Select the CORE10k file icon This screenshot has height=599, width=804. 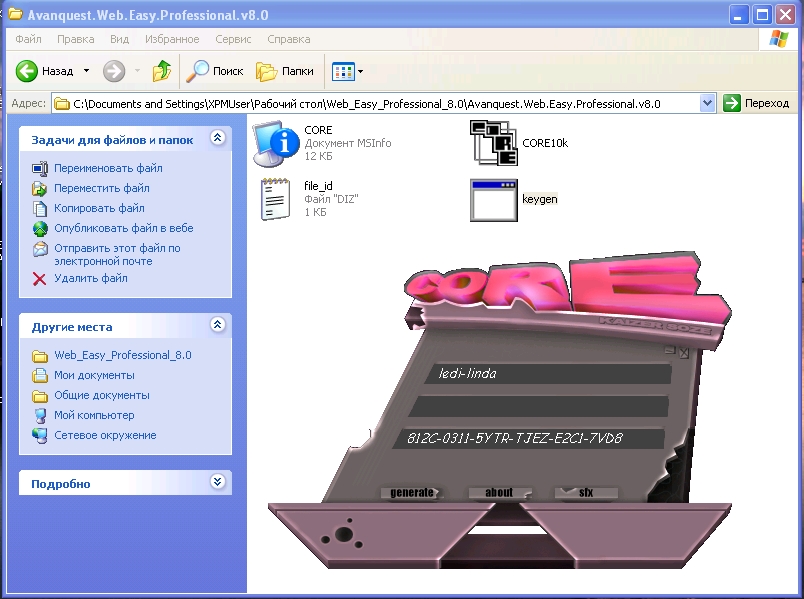click(x=494, y=143)
